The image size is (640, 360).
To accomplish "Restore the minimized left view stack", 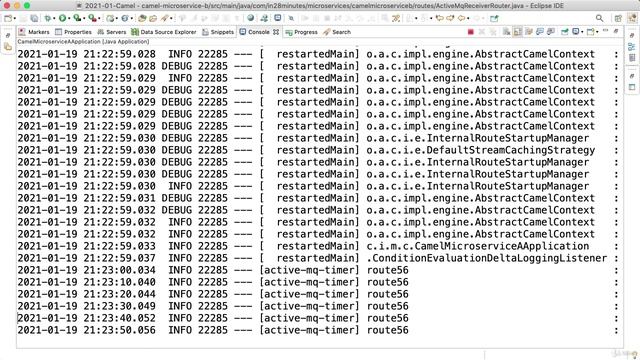I will click(8, 35).
